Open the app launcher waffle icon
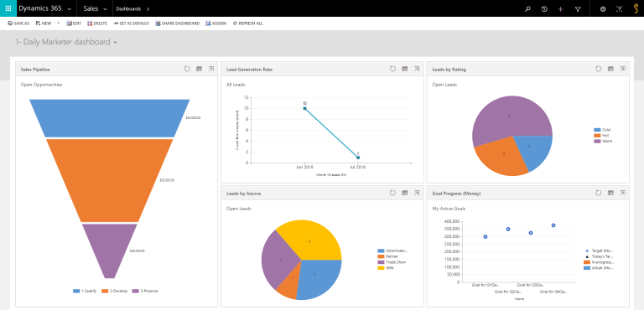This screenshot has height=310, width=644. (8, 8)
